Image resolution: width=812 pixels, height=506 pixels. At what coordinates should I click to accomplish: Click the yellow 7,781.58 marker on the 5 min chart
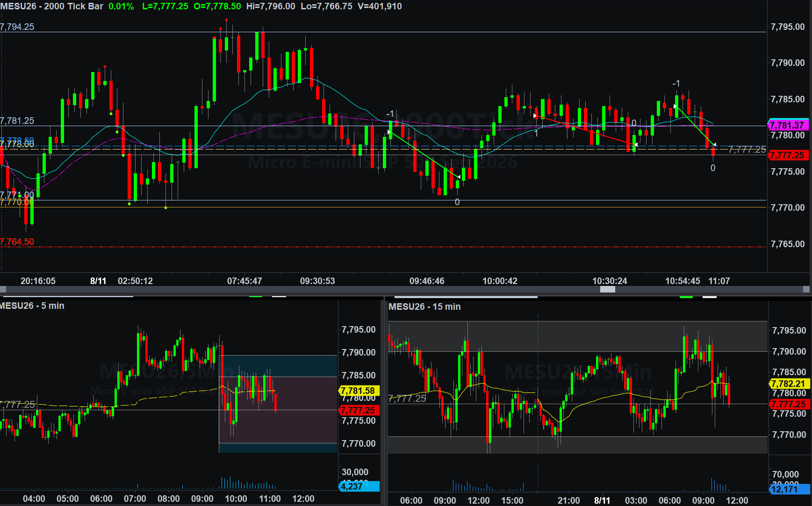click(x=359, y=391)
